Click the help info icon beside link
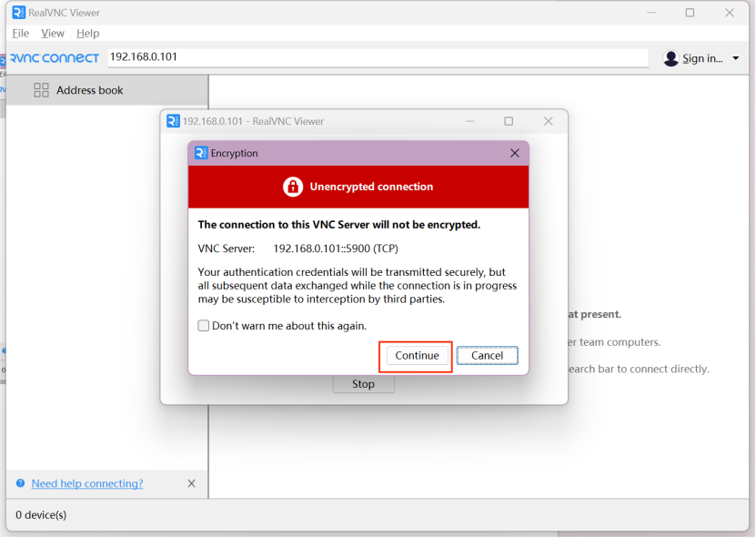Viewport: 756px width, 538px height. pos(20,483)
